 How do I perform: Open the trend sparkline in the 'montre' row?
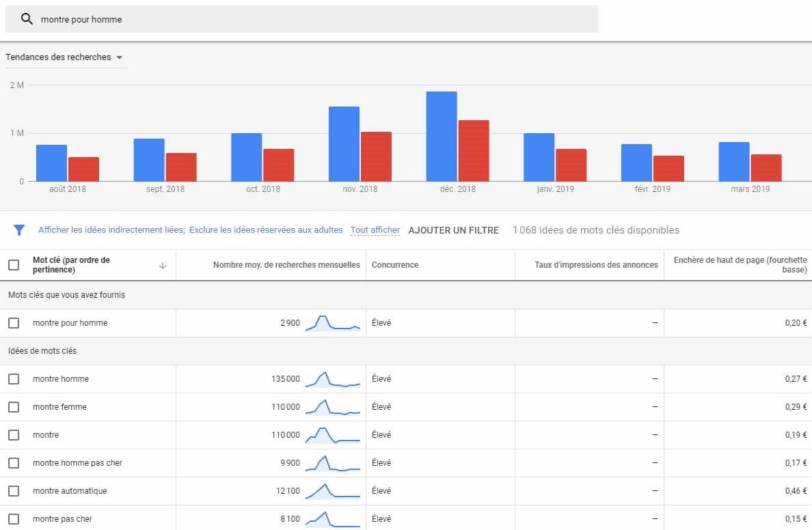(x=332, y=435)
